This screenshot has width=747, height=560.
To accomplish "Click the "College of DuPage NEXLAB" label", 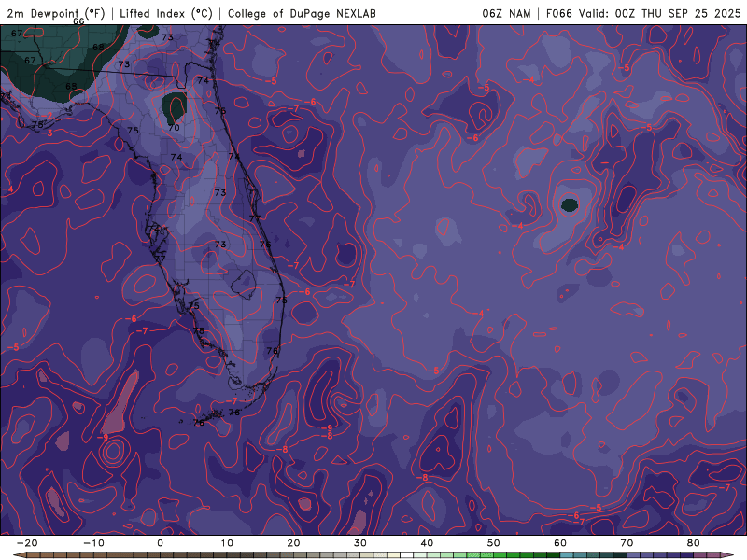I will pyautogui.click(x=302, y=14).
